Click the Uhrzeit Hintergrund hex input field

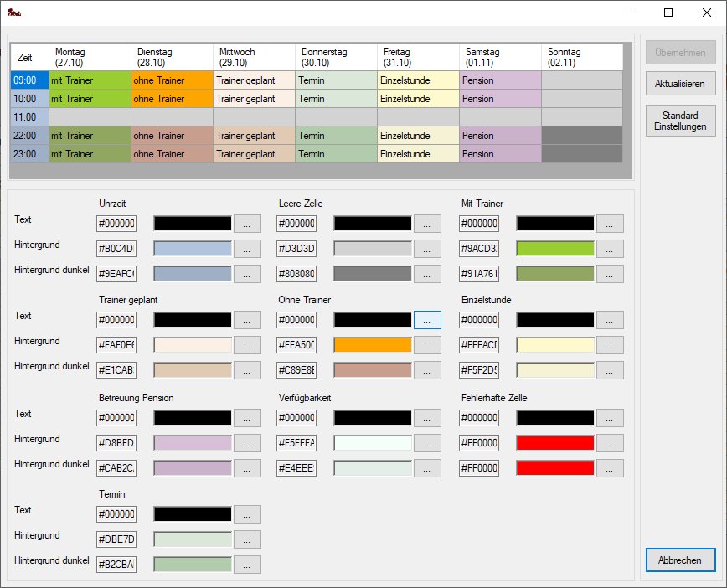[116, 249]
